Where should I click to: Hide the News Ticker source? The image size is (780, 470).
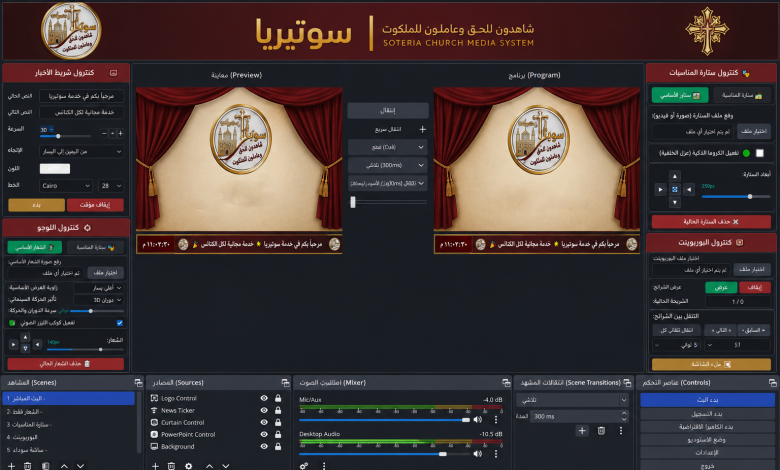[x=264, y=410]
